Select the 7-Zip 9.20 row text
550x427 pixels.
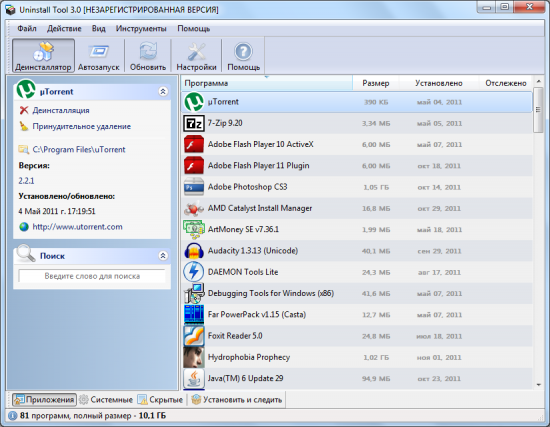point(225,123)
